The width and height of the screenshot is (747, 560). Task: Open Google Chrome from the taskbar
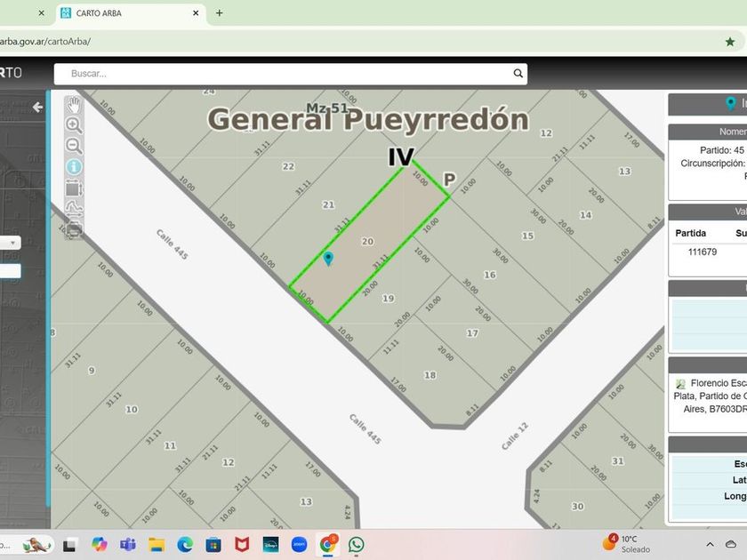tap(328, 544)
